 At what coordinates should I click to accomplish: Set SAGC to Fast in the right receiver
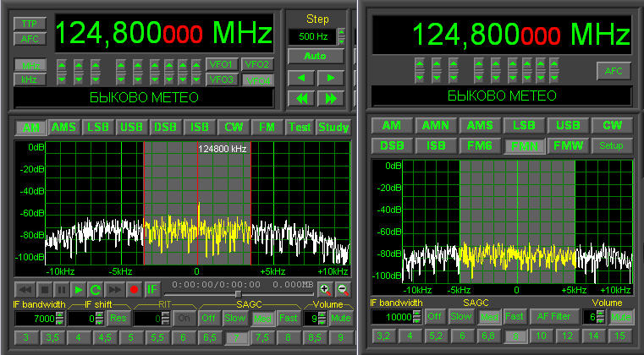(514, 316)
